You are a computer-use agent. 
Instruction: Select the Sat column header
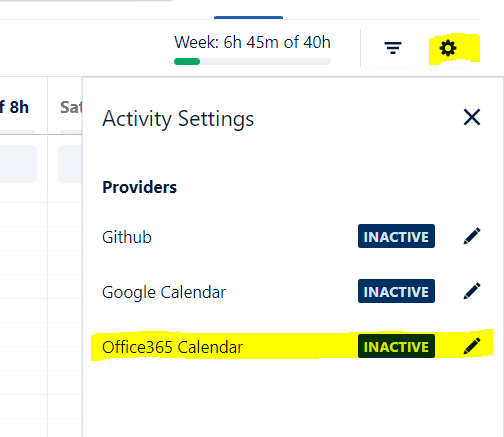coord(71,107)
